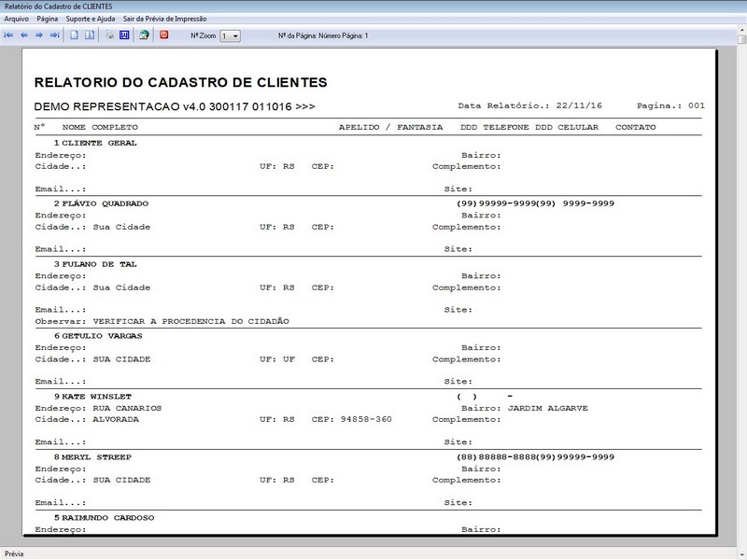Click client name CLIENTE GERAL
This screenshot has height=560, width=747.
100,143
